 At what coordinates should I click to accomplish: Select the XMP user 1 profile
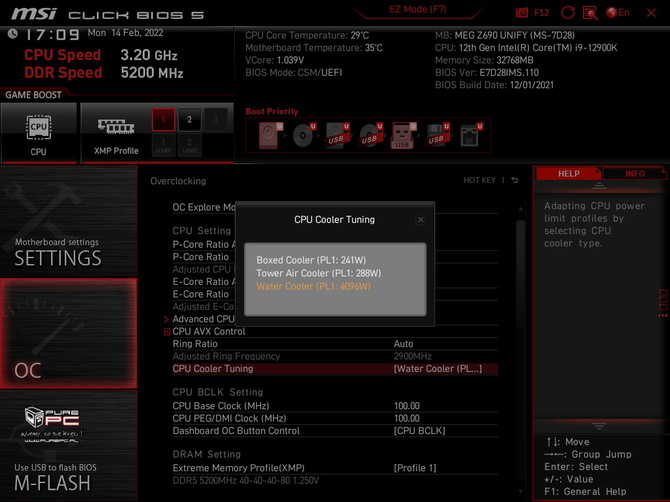click(163, 145)
